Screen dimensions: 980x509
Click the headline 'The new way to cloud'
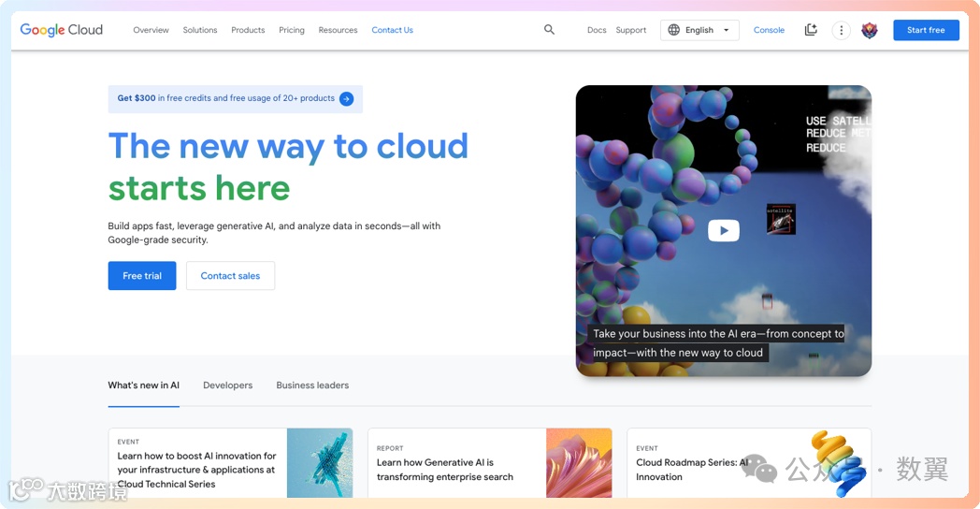[x=288, y=146]
